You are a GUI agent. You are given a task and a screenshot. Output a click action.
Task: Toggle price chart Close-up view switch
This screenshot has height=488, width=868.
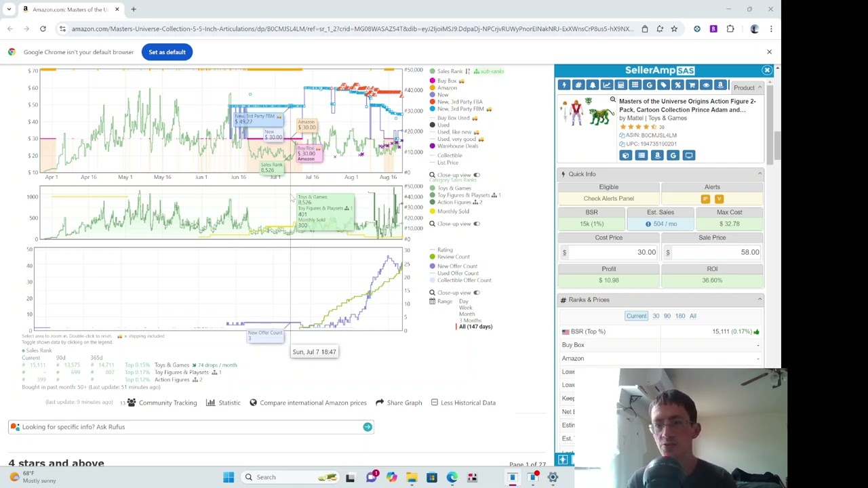(476, 175)
